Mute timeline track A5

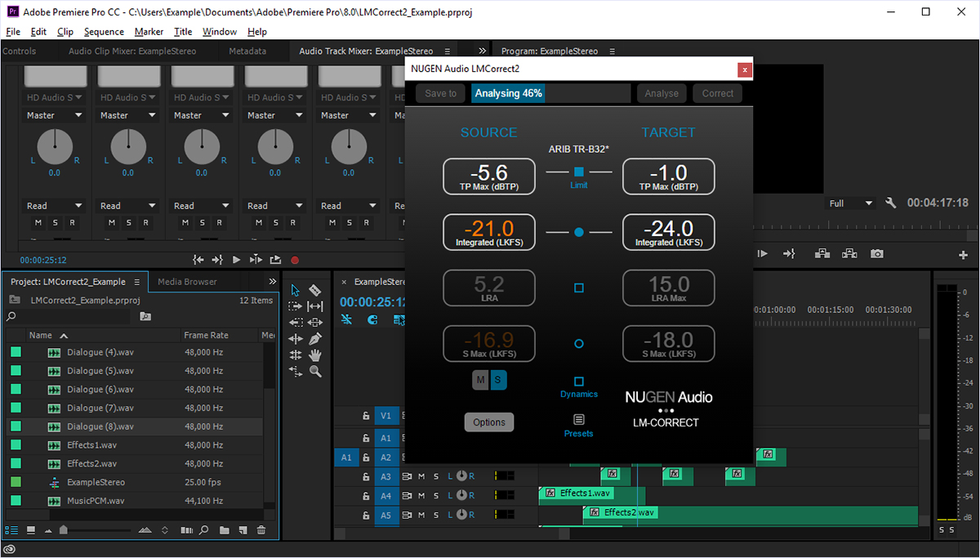[x=421, y=515]
